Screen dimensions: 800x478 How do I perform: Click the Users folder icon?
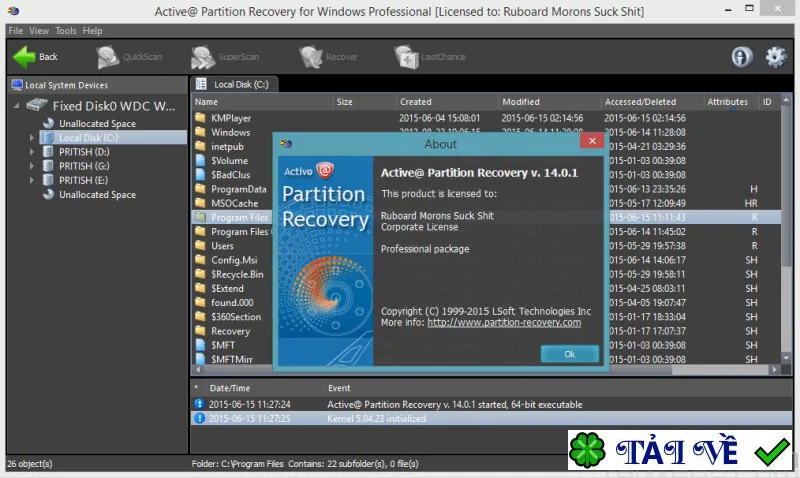click(x=201, y=245)
